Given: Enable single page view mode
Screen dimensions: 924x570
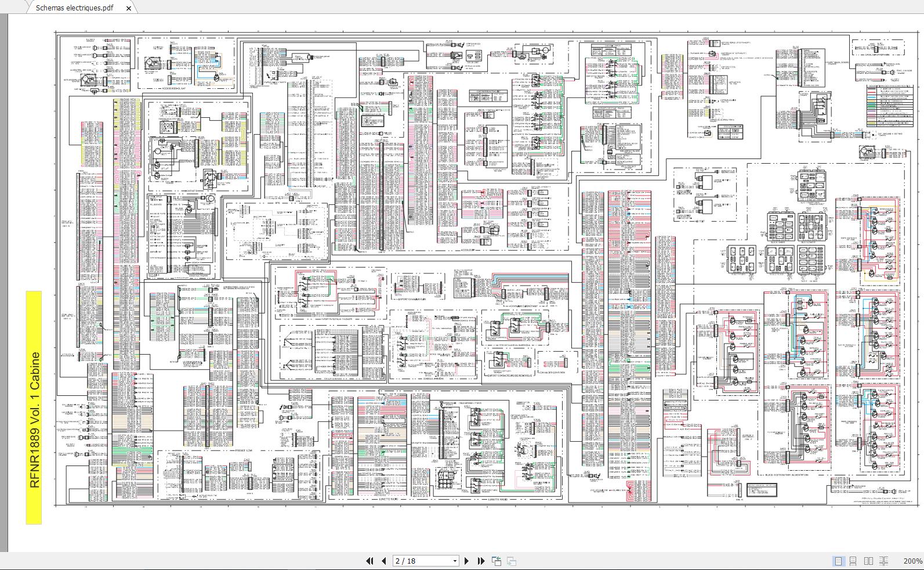Looking at the screenshot, I should coord(838,561).
